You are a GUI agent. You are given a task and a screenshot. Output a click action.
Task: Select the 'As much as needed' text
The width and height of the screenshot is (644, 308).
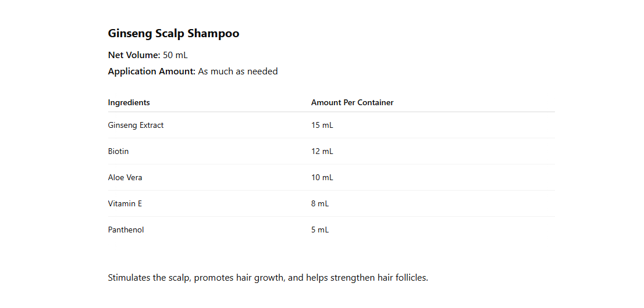coord(238,71)
